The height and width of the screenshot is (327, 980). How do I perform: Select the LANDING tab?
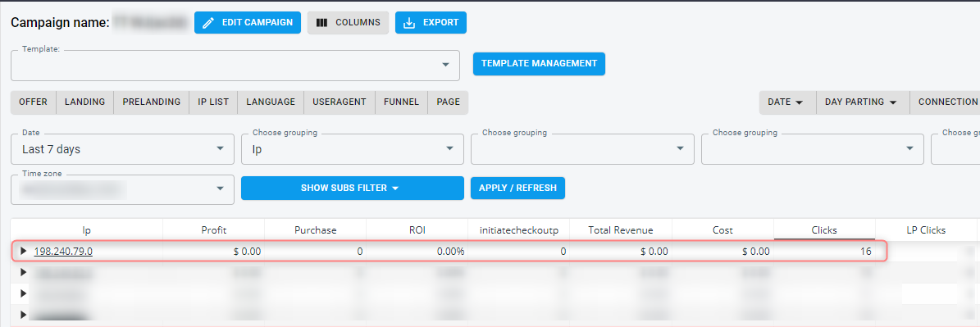85,102
